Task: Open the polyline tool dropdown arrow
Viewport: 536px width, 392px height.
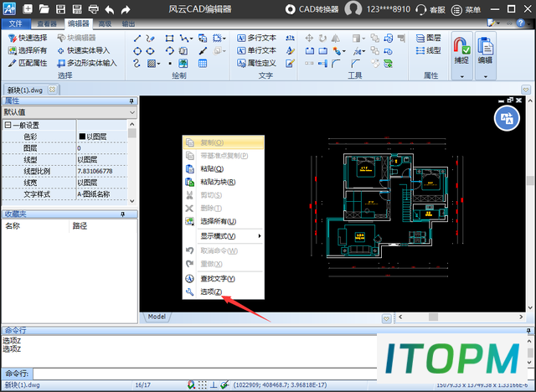Action: (192, 39)
